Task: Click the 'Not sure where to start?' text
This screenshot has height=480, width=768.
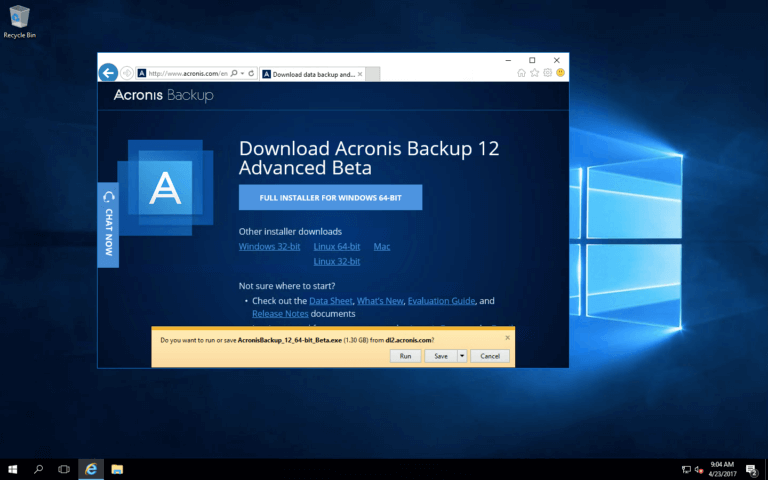Action: coord(287,286)
